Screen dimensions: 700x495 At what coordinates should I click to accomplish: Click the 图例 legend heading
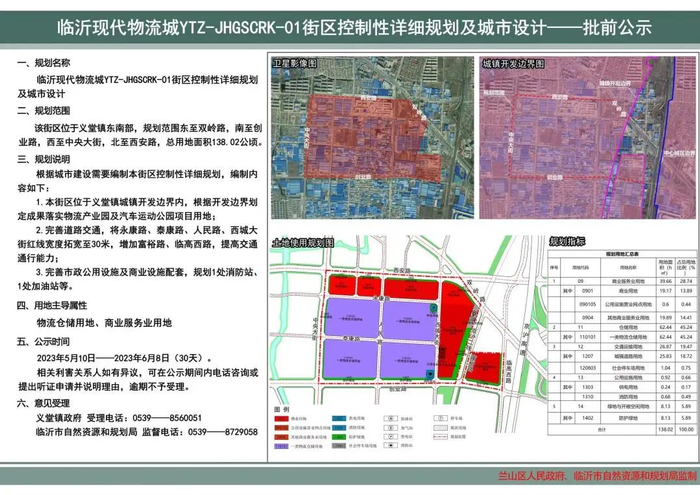[282, 409]
